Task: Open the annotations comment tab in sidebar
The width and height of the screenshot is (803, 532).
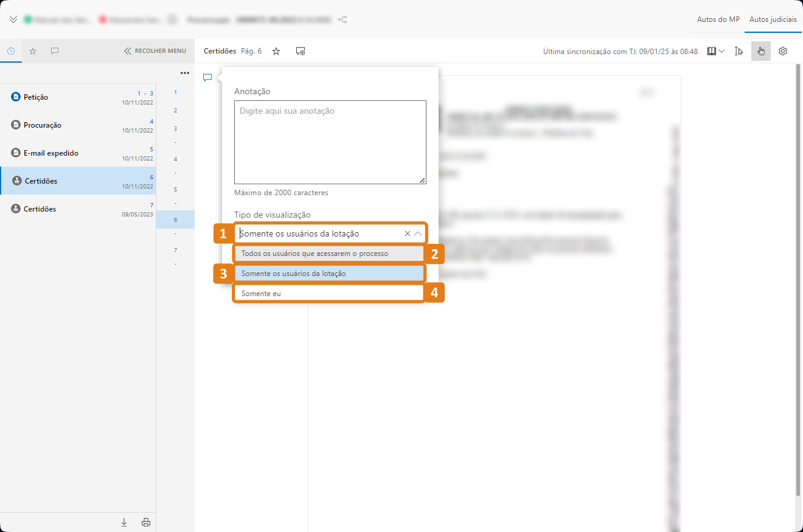Action: [x=55, y=51]
